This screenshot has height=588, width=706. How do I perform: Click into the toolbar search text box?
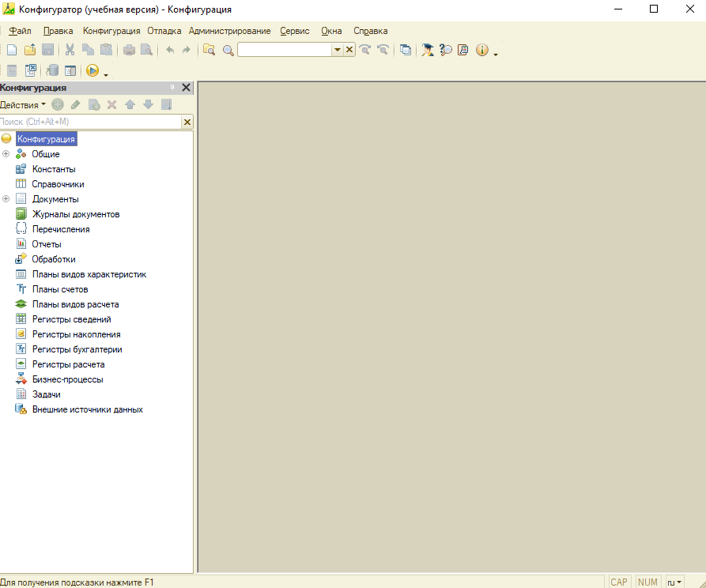tap(285, 50)
